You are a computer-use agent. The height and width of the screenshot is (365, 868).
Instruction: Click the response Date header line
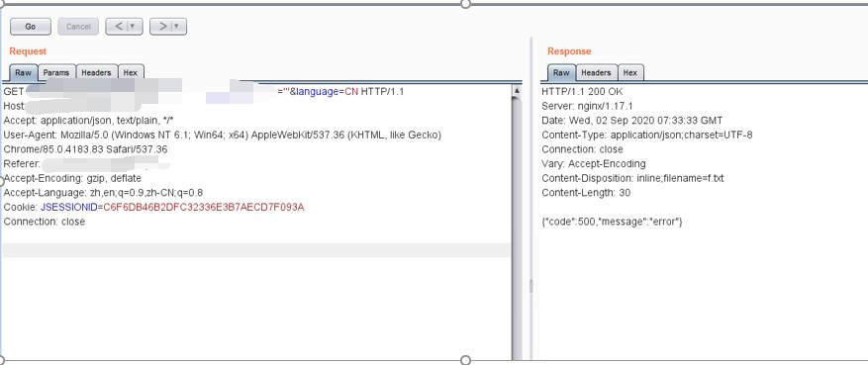pos(631,121)
